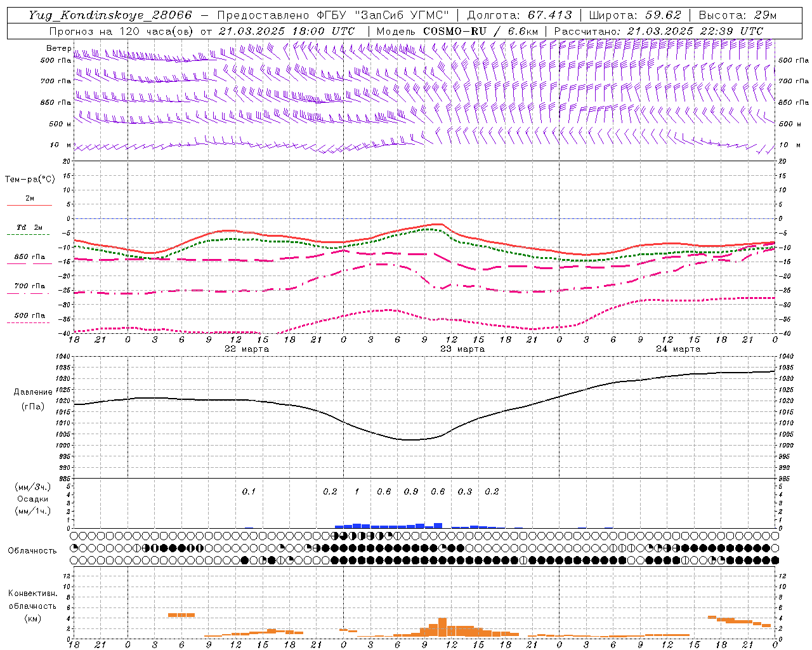
Task: Click the 0.3 precipitation amount value
Action: [465, 491]
